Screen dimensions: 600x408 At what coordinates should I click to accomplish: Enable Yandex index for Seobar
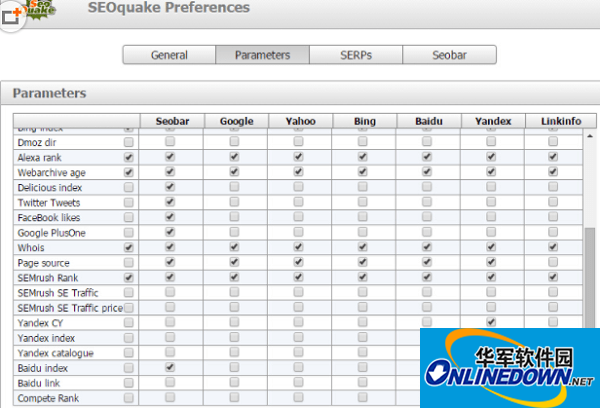170,337
